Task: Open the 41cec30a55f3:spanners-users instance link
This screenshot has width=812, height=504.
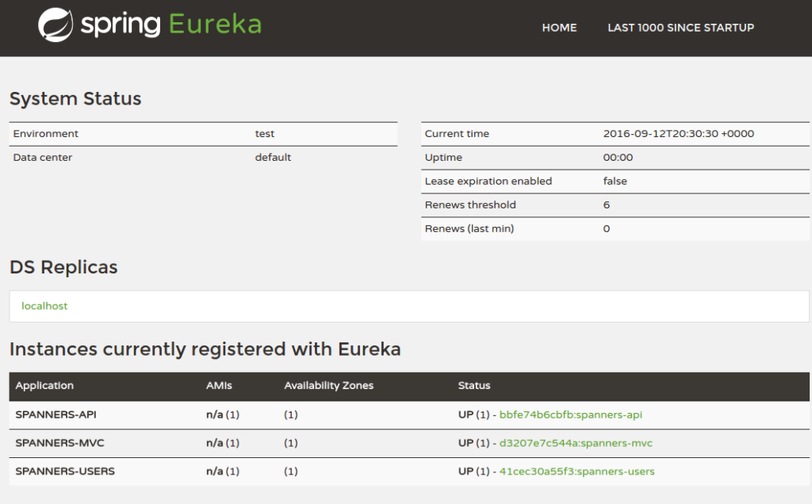Action: pos(576,472)
